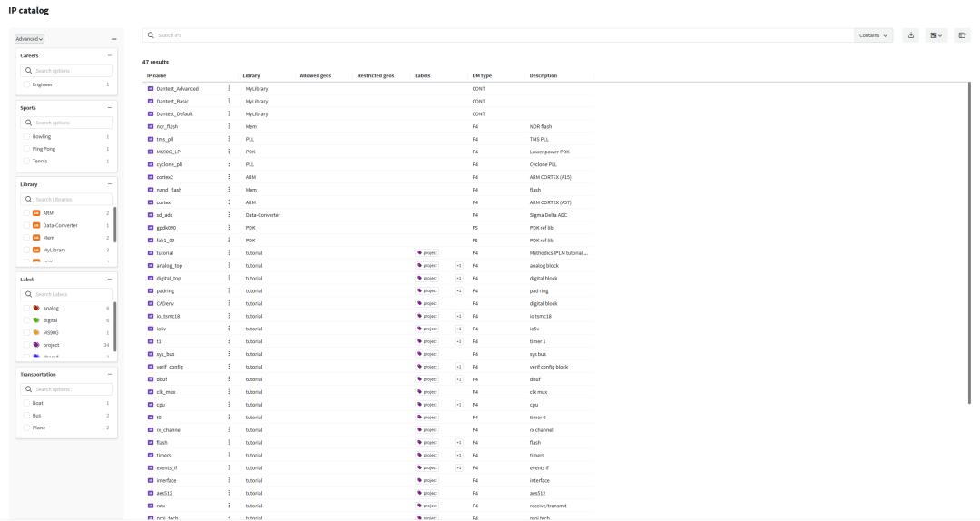
Task: Open the three-dot menu for tutorial IP
Action: (229, 252)
